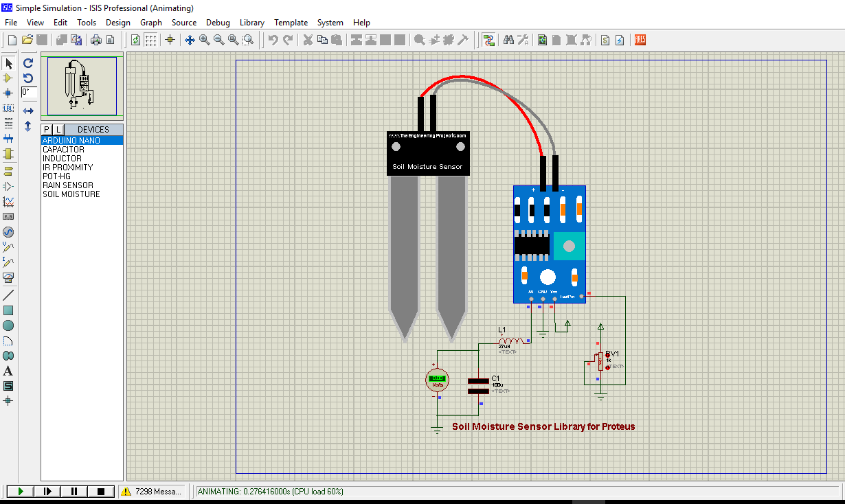This screenshot has height=504, width=845.
Task: Select SOIL MOISTURE in devices list
Action: coord(71,194)
